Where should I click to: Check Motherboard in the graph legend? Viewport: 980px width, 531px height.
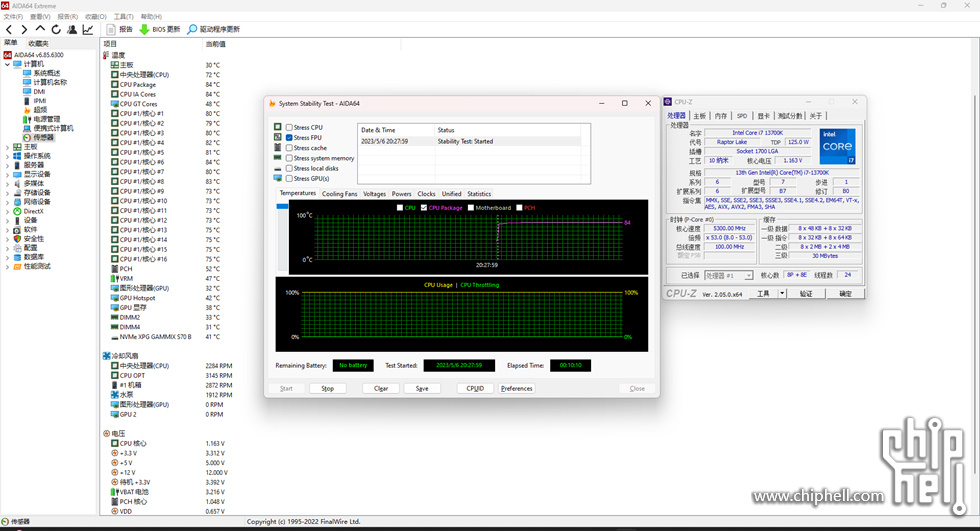(471, 207)
